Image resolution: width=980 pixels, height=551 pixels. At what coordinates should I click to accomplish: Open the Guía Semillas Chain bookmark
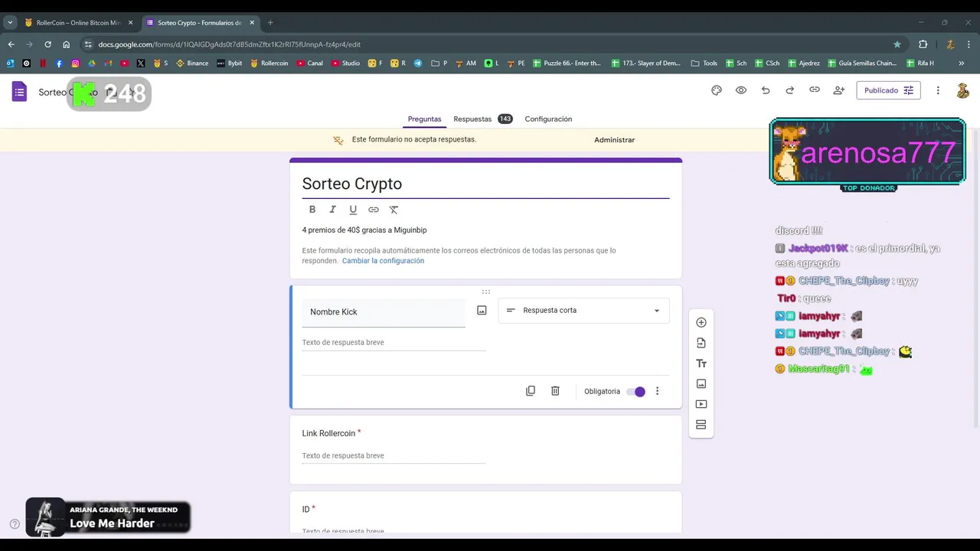tap(861, 64)
